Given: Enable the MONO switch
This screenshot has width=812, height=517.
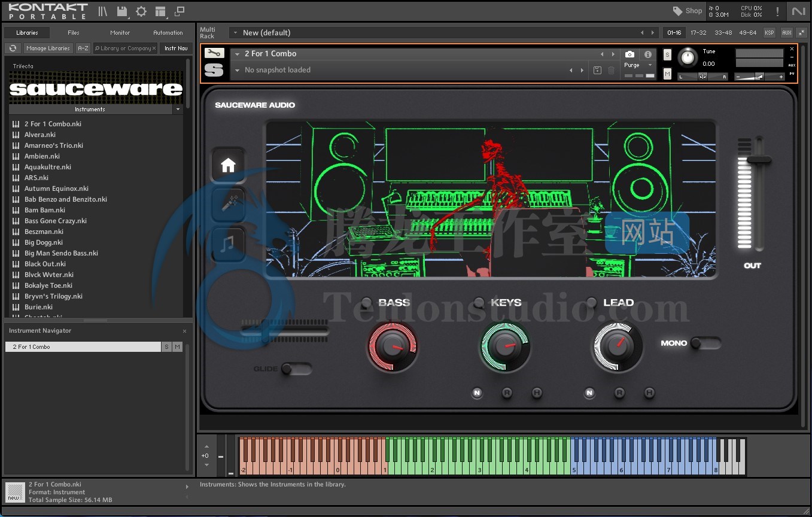Looking at the screenshot, I should click(x=705, y=343).
